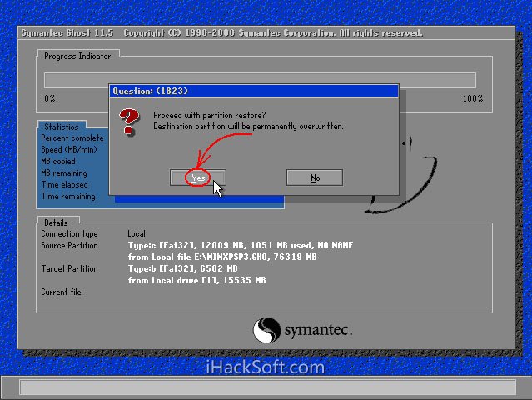The height and width of the screenshot is (400, 532).
Task: Click the Symantec yin-yang logo icon
Action: click(266, 329)
